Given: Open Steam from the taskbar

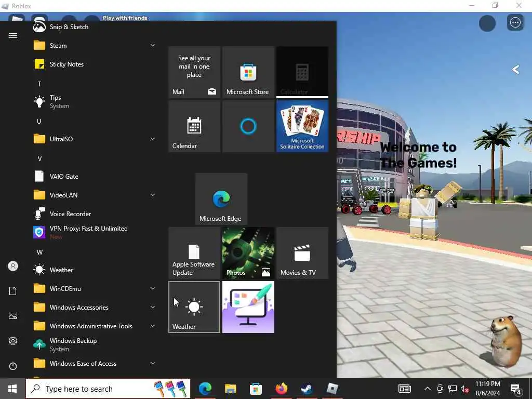Looking at the screenshot, I should (307, 389).
